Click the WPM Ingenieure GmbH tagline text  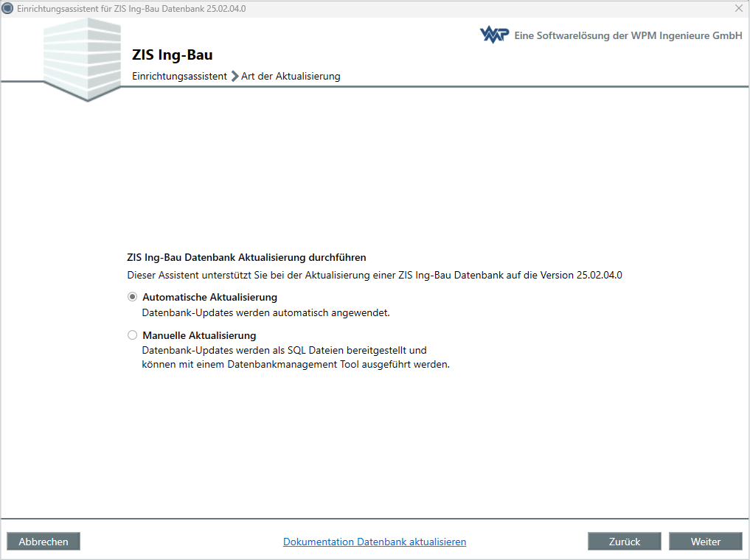pos(627,34)
